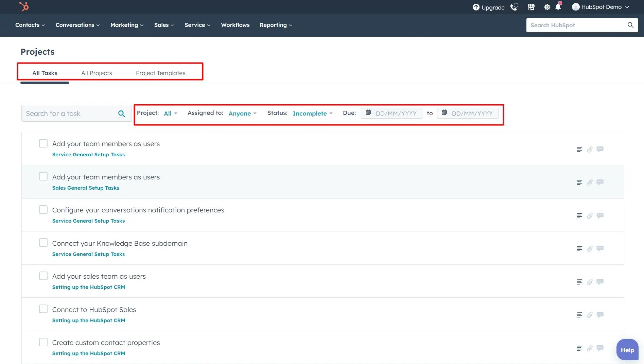Open description icon for 'Add your sales team' task

(579, 282)
